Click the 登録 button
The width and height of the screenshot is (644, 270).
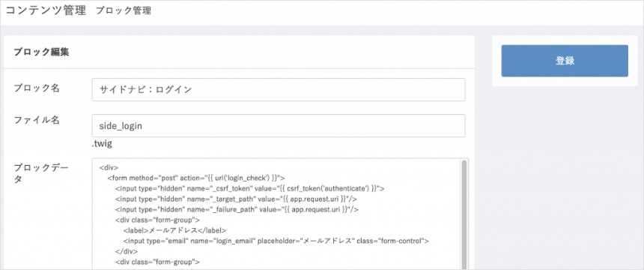[x=565, y=61]
